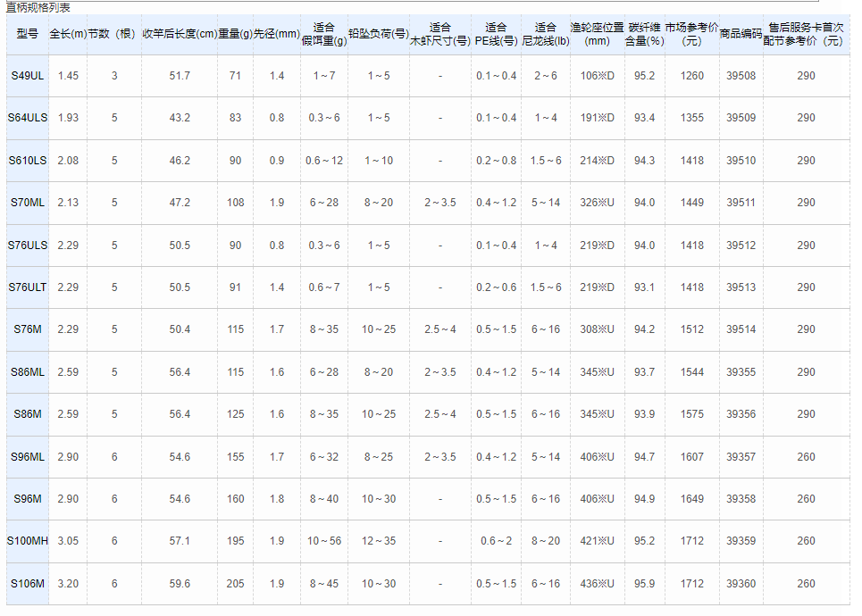Click folded length value 51.7
Screen dimensions: 862x616
tap(180, 76)
